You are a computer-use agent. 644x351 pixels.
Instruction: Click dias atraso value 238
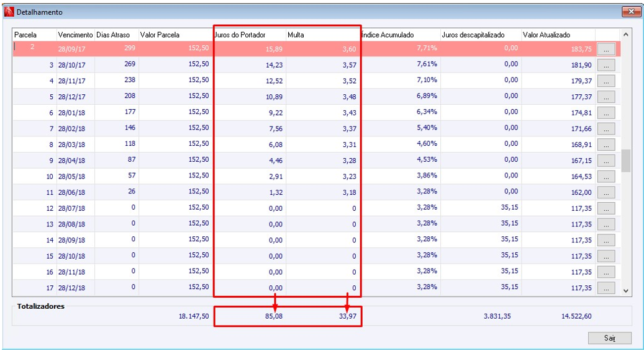point(130,80)
